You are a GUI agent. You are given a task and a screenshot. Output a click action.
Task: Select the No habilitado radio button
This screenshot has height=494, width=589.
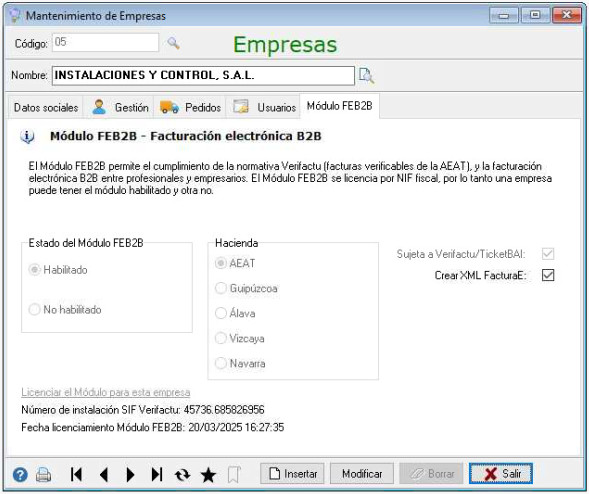pos(34,310)
